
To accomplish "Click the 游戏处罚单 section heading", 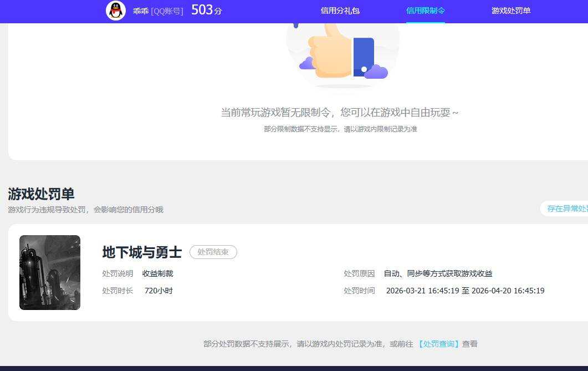I will (41, 194).
